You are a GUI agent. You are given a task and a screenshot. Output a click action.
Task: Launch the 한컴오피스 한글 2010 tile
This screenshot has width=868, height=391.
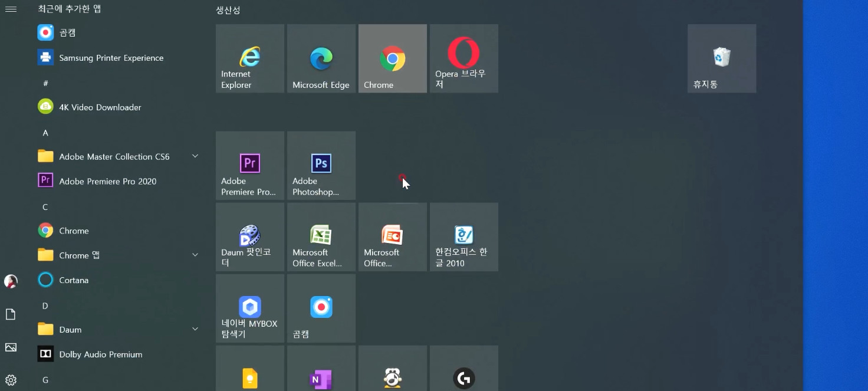click(x=464, y=237)
